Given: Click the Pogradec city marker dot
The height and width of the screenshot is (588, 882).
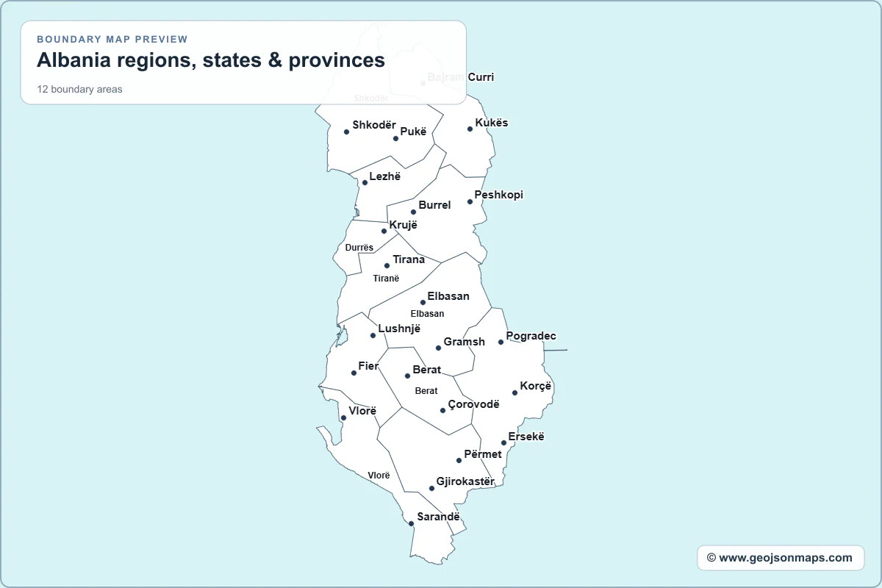Looking at the screenshot, I should pyautogui.click(x=501, y=342).
